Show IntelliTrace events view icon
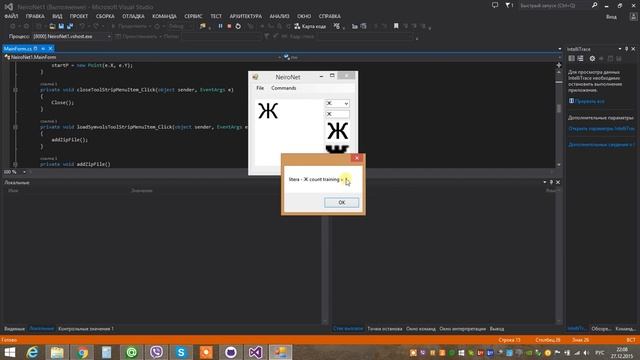Image resolution: width=640 pixels, height=360 pixels. (x=571, y=59)
